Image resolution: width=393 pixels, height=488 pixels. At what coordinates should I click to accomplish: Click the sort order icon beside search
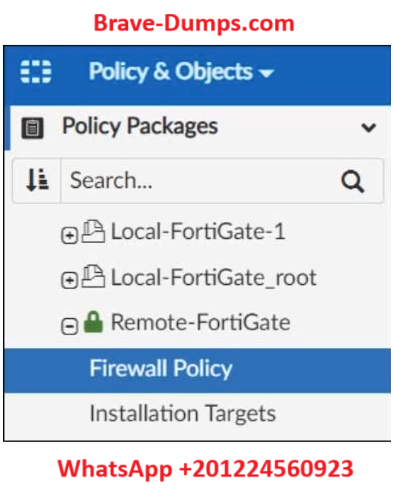(37, 180)
